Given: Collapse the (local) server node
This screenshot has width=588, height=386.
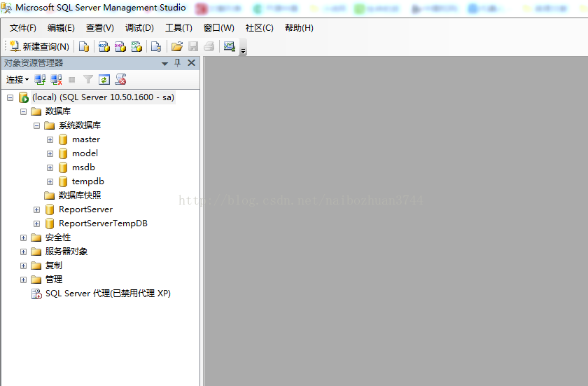Looking at the screenshot, I should tap(10, 98).
